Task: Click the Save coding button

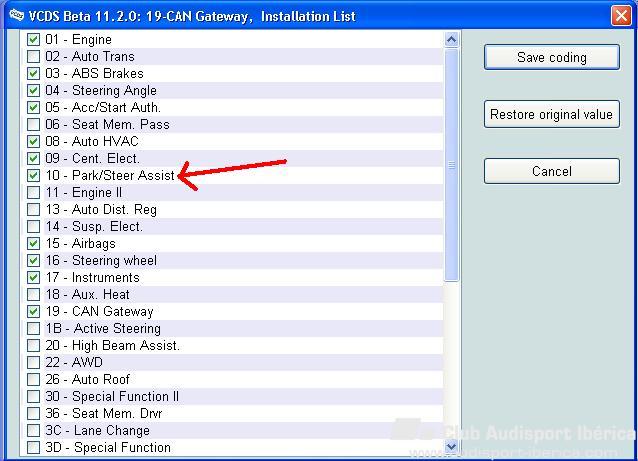Action: pyautogui.click(x=552, y=57)
